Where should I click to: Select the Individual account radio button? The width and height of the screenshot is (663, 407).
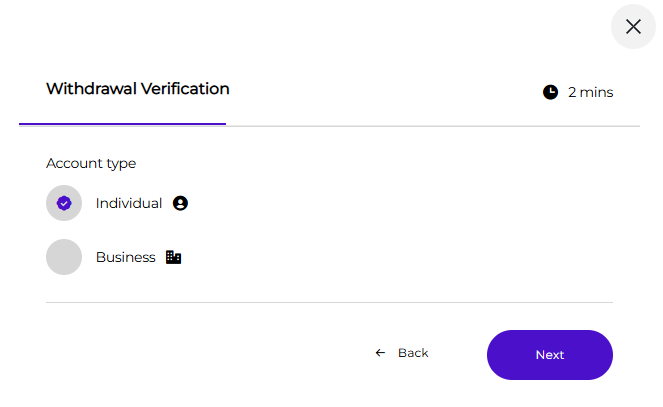pos(64,203)
